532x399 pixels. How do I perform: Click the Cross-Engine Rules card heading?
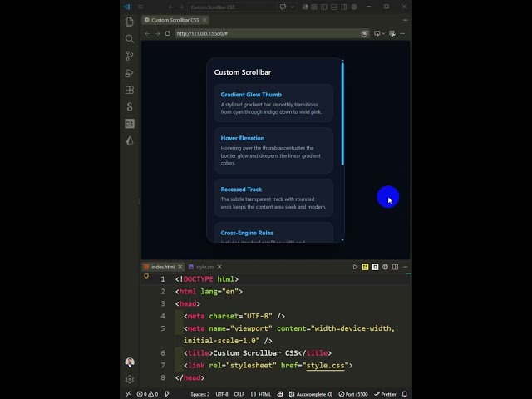click(247, 233)
